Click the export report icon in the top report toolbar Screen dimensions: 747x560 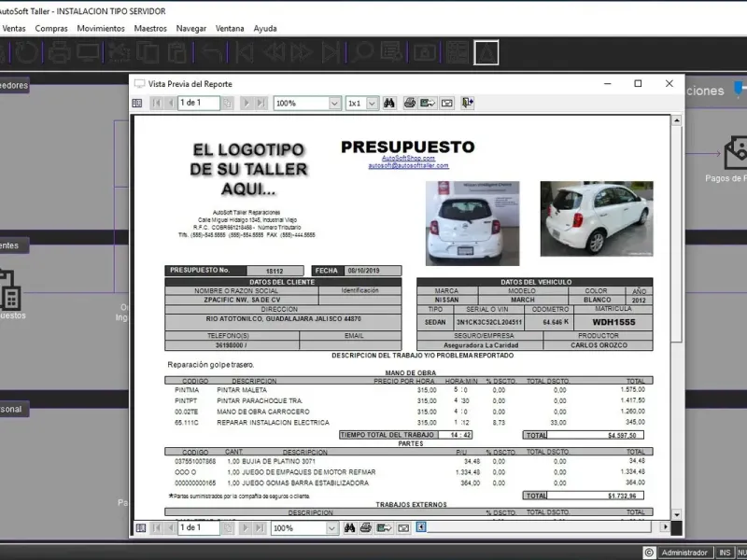click(x=428, y=103)
